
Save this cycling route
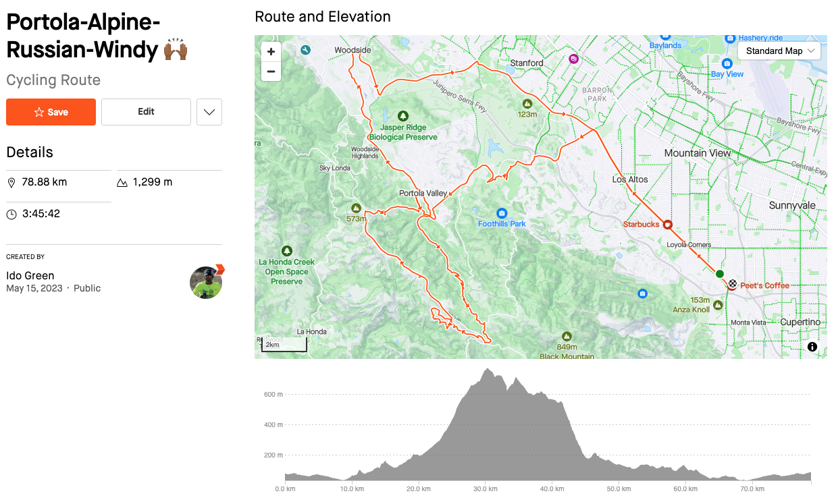51,112
